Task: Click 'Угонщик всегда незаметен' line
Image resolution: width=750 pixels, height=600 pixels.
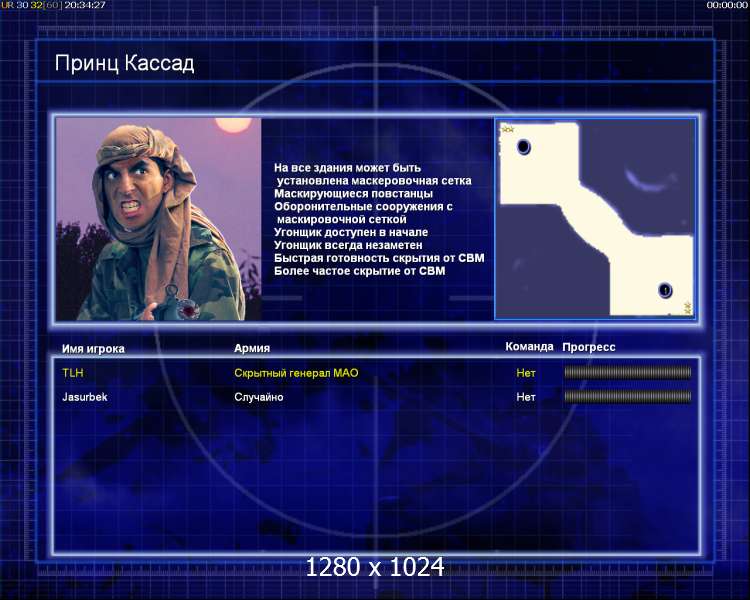Action: click(x=348, y=245)
